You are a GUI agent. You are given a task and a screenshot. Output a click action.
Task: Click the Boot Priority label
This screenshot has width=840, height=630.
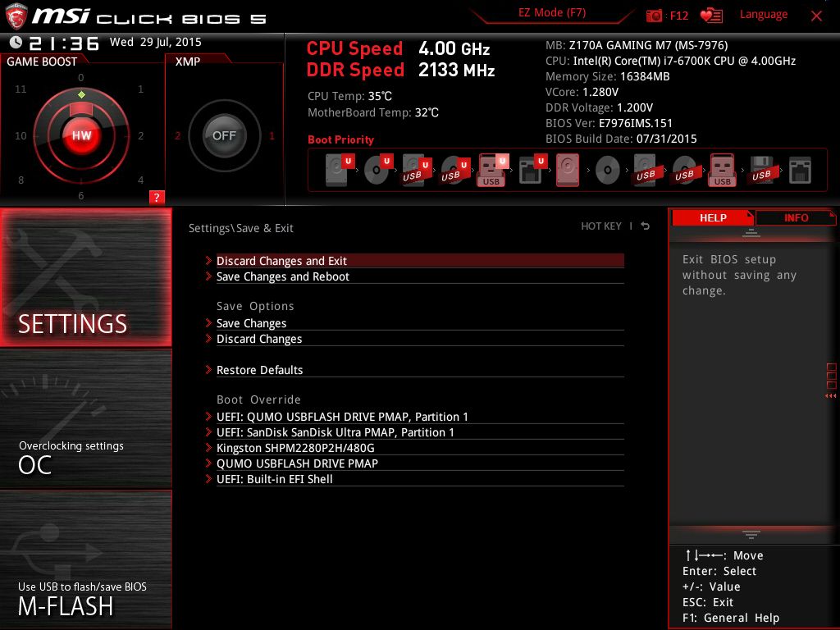tap(340, 139)
